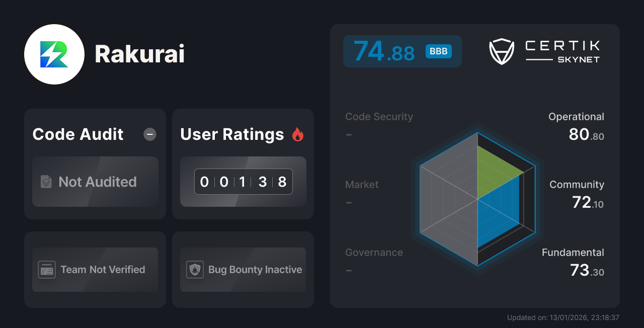644x328 pixels.
Task: Click the Rakurai project logo
Action: (54, 54)
